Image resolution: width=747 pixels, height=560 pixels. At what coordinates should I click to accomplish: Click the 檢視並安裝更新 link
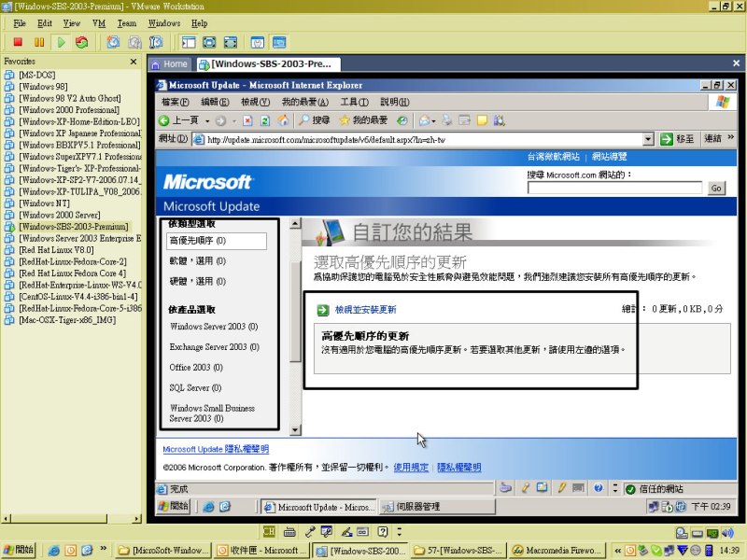[x=365, y=310]
